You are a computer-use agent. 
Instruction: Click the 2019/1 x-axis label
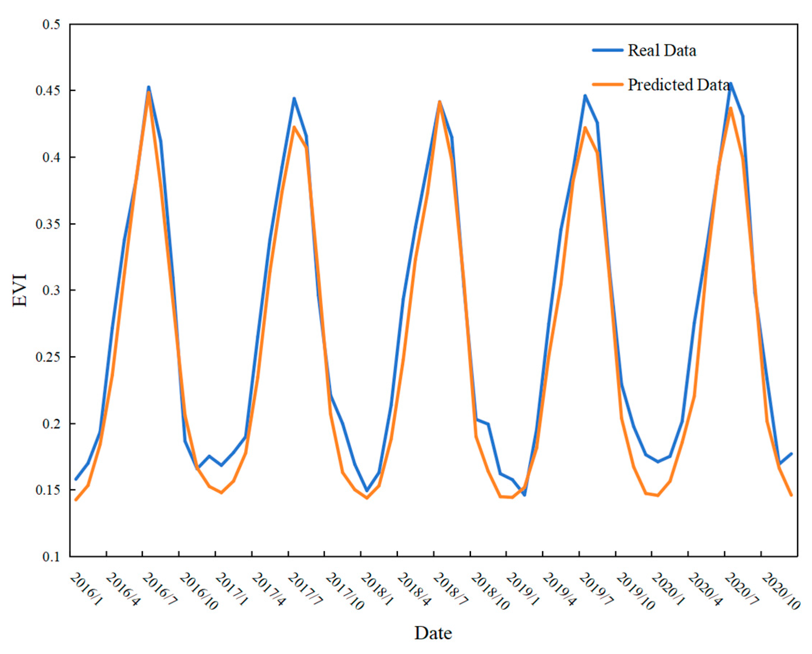523,590
